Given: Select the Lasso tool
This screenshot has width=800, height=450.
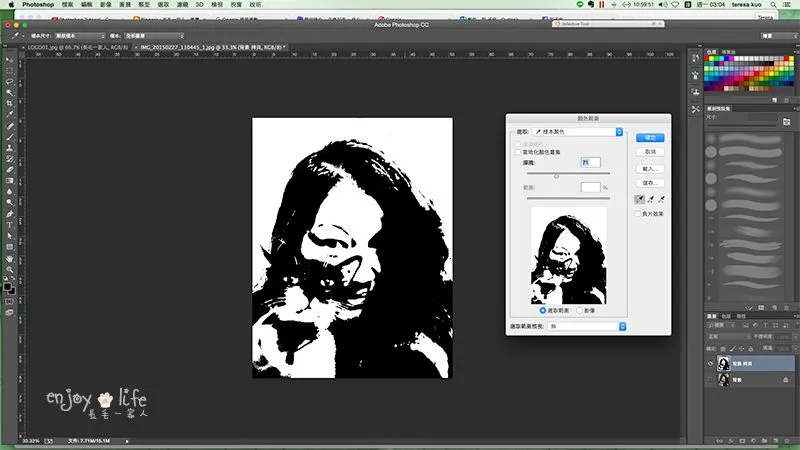Looking at the screenshot, I should 10,82.
